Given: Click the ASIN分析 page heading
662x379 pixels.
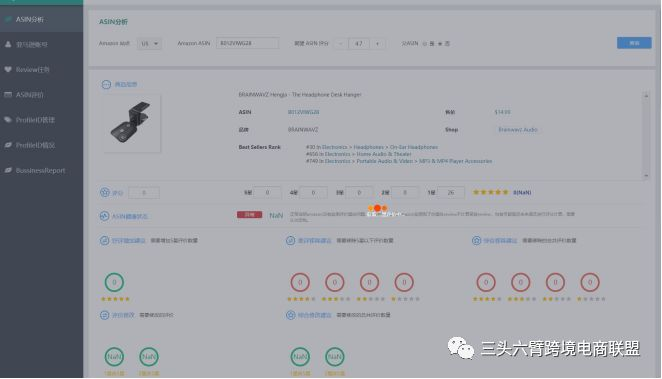Looking at the screenshot, I should pyautogui.click(x=113, y=22).
